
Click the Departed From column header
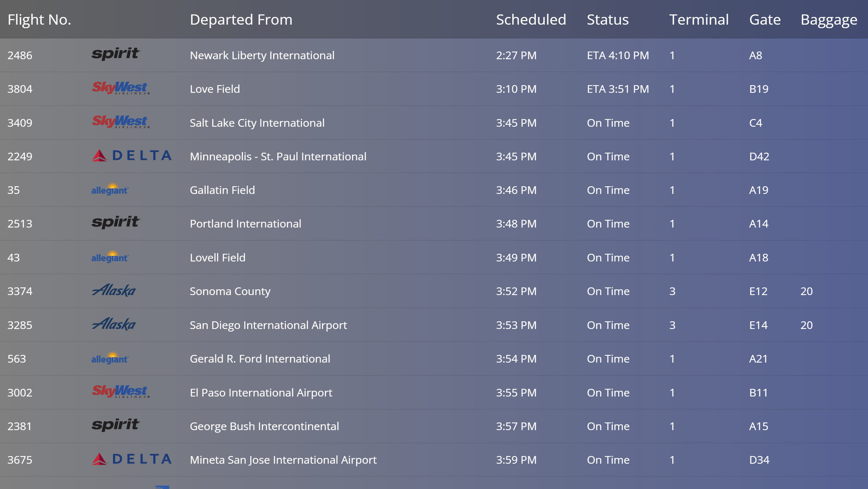pyautogui.click(x=241, y=20)
